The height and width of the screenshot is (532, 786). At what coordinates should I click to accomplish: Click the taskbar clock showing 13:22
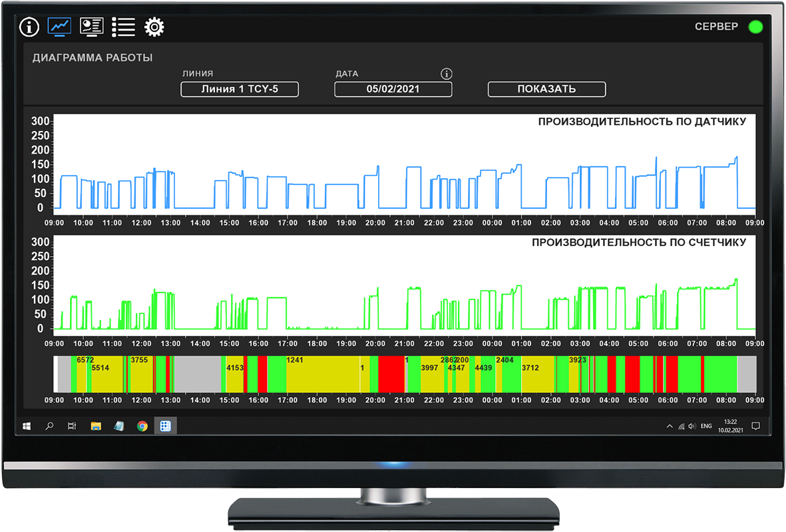[x=730, y=426]
